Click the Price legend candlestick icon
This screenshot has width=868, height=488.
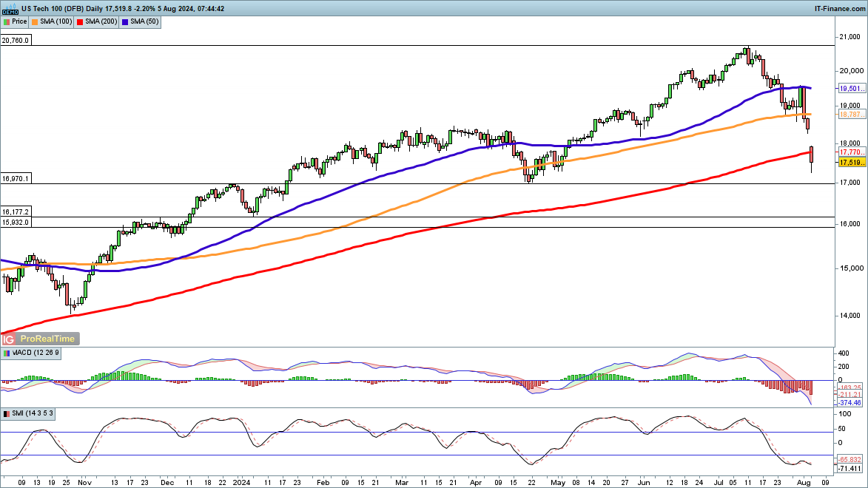(x=7, y=22)
